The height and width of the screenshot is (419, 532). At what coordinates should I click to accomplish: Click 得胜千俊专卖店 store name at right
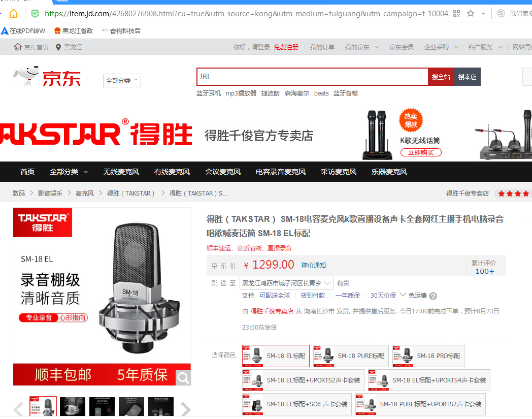coord(467,193)
